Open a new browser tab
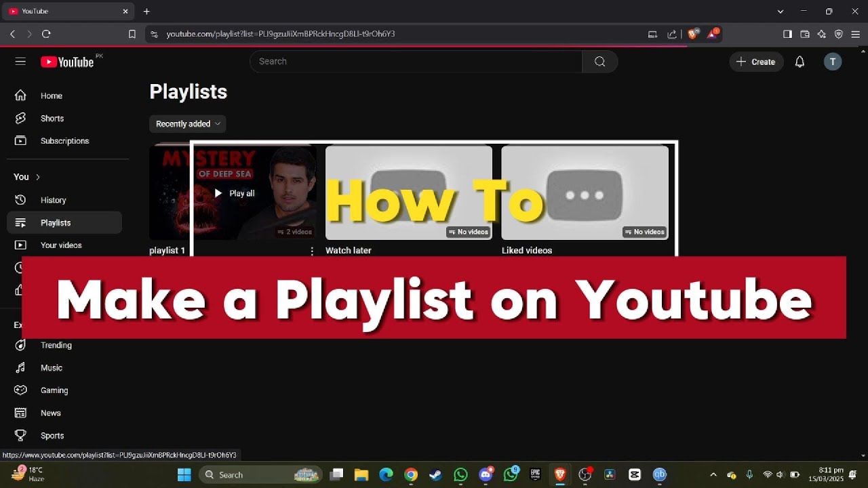The image size is (868, 488). tap(146, 12)
